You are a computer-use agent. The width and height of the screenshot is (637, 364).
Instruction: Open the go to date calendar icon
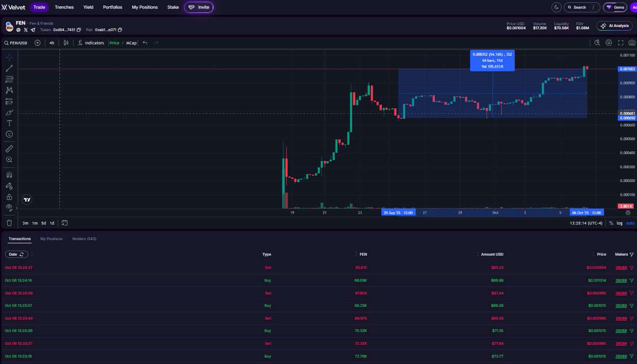pyautogui.click(x=64, y=223)
